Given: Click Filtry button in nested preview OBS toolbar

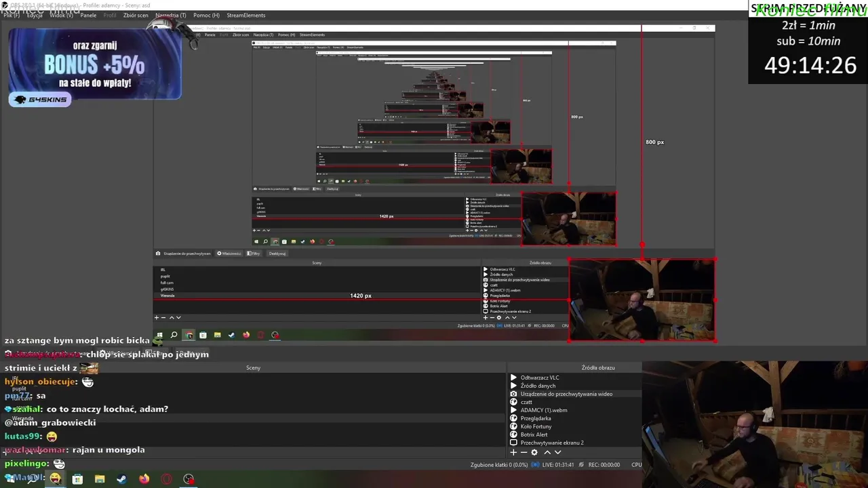Looking at the screenshot, I should point(254,253).
